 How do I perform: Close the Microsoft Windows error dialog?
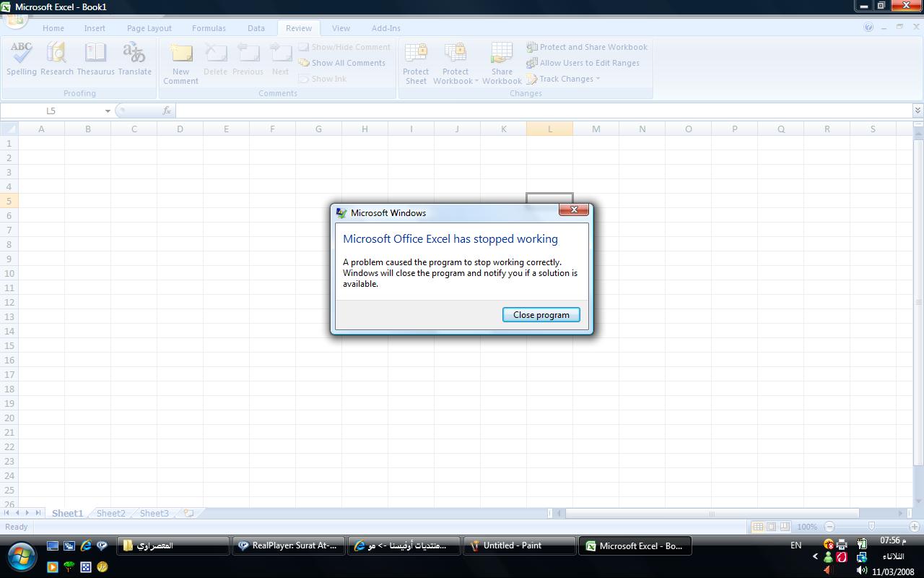click(x=574, y=210)
